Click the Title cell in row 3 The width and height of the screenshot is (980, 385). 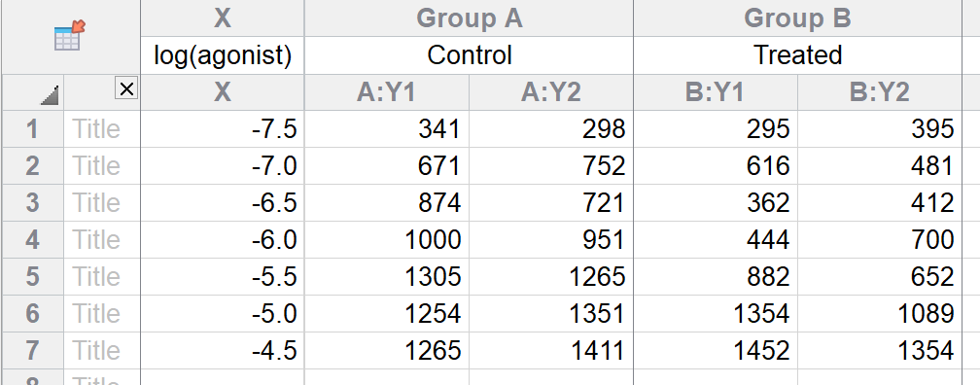(102, 203)
